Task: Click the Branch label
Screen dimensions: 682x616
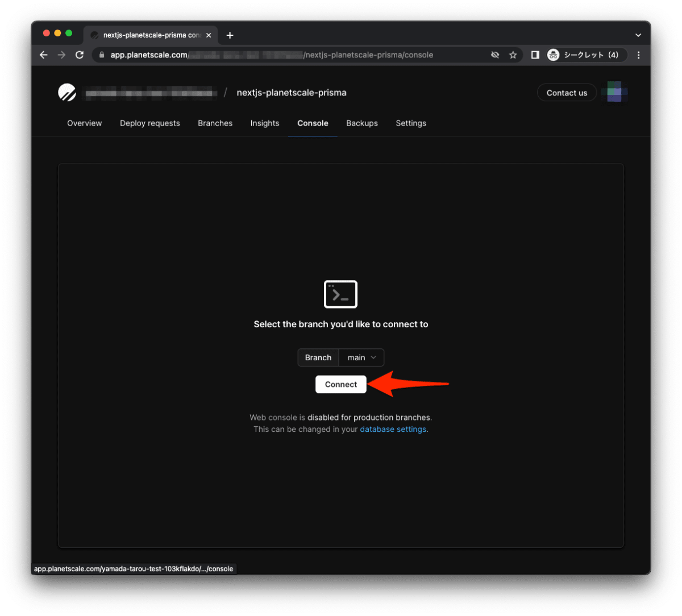Action: click(x=318, y=357)
